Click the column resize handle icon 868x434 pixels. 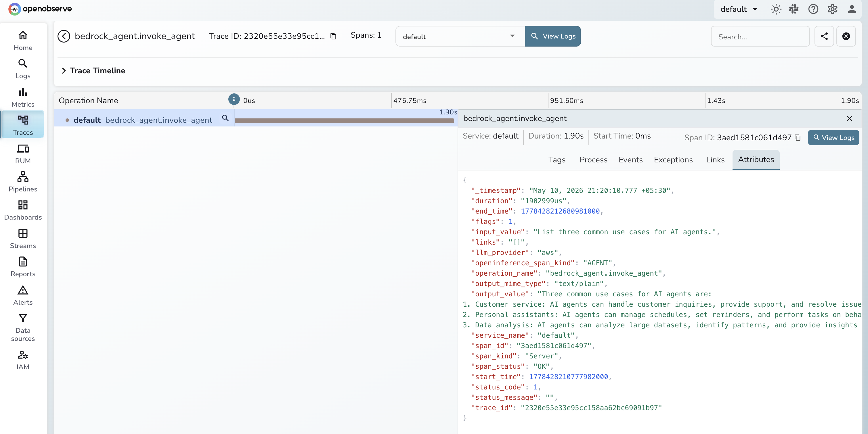[234, 99]
